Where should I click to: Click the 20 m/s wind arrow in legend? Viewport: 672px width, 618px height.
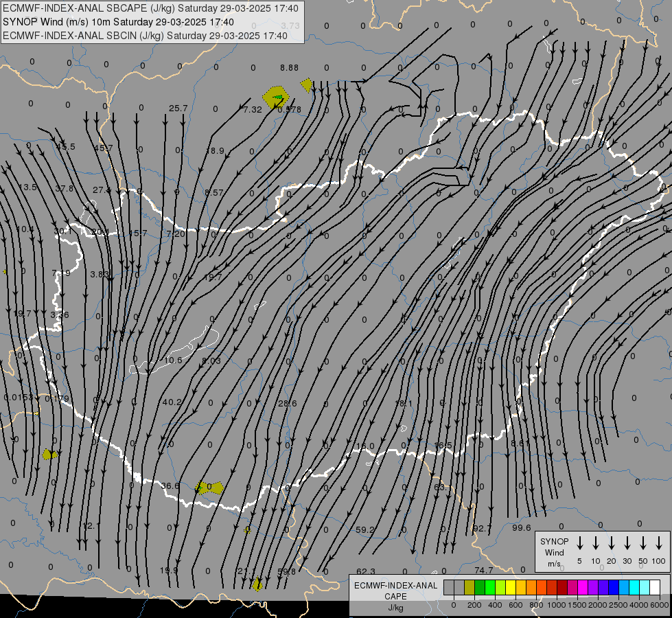tap(612, 542)
